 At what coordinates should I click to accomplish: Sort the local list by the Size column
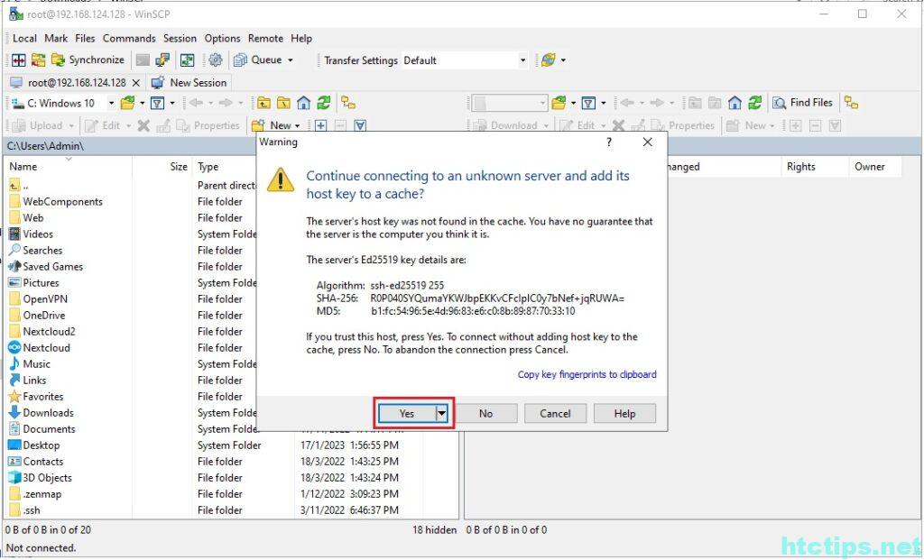coord(163,167)
